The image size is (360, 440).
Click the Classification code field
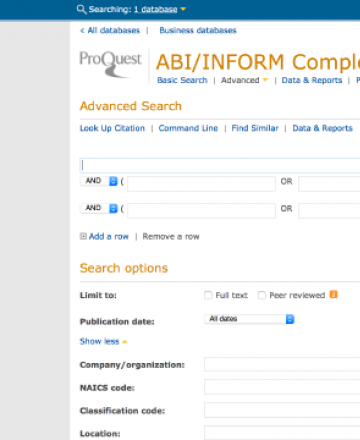pos(282,410)
